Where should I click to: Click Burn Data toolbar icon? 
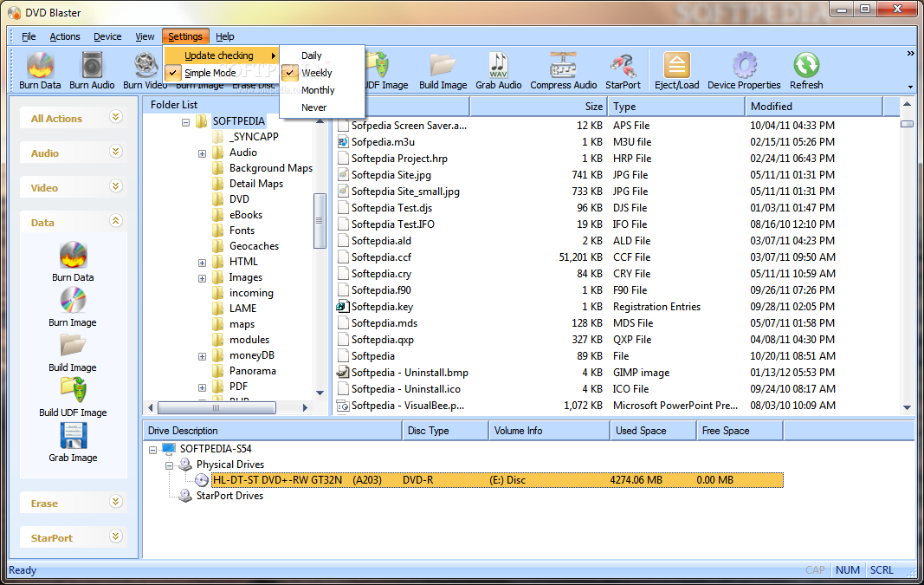tap(40, 65)
